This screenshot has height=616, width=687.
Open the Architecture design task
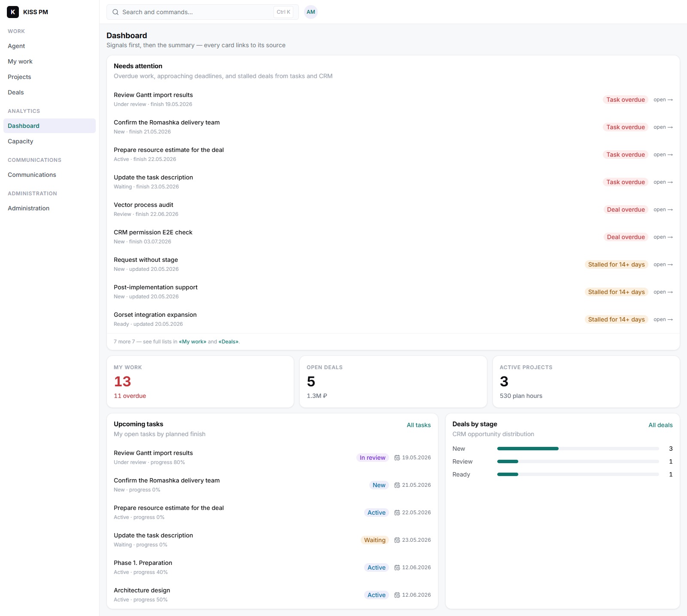272,595
